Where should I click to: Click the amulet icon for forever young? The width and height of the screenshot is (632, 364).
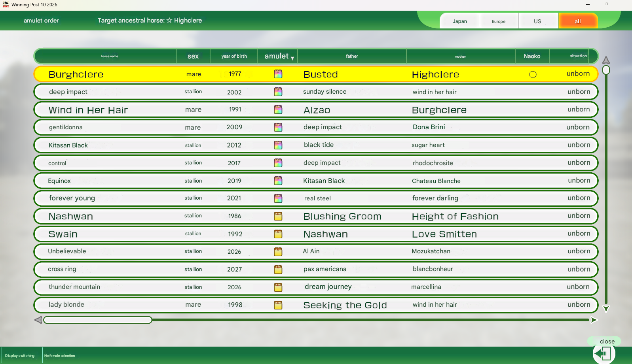(278, 198)
